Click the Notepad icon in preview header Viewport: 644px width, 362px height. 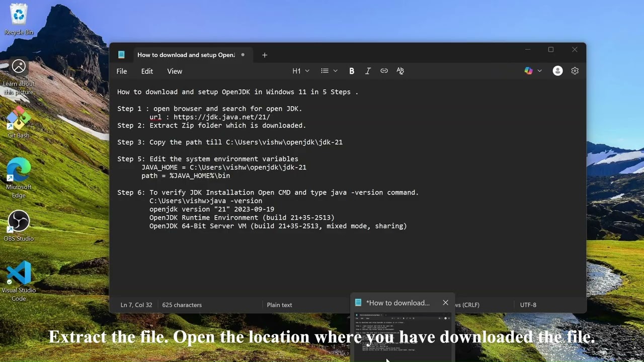[358, 303]
